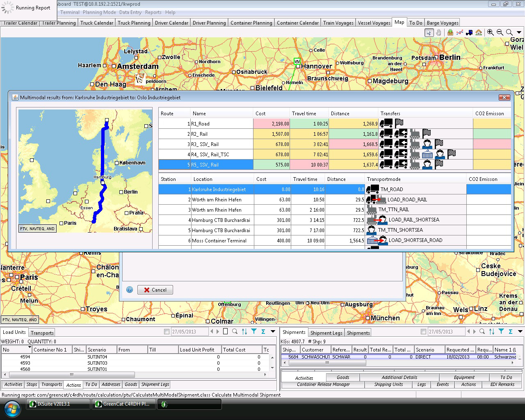Click the filter funnel in Load Units panel
The height and width of the screenshot is (420, 525).
click(x=254, y=331)
